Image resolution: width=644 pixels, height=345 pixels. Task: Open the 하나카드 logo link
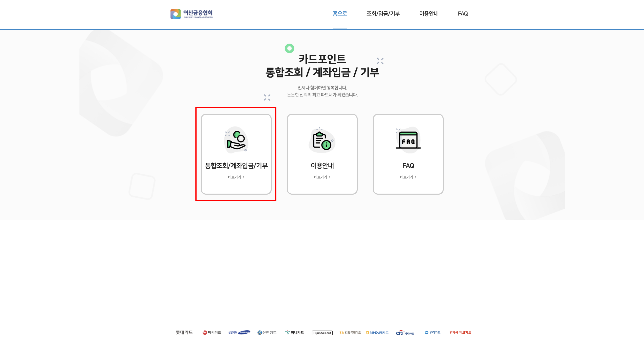294,332
